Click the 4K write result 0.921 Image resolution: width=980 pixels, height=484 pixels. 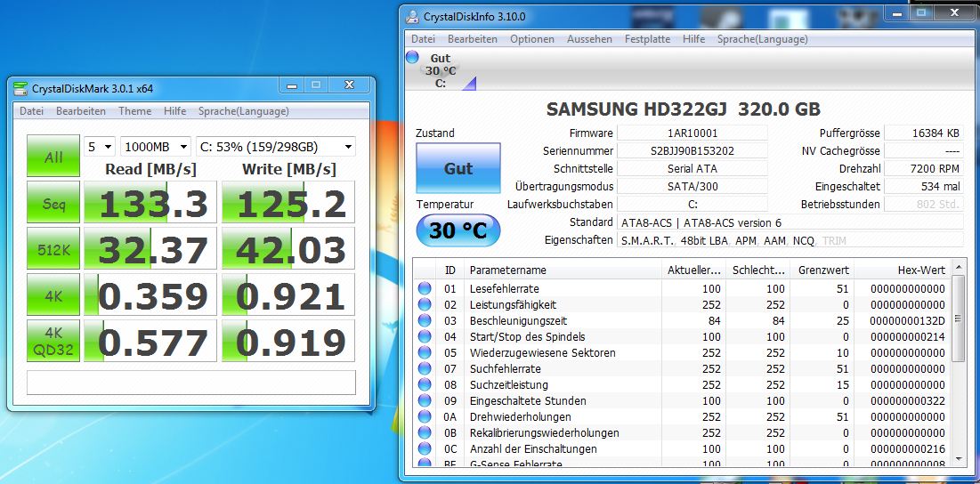click(288, 294)
